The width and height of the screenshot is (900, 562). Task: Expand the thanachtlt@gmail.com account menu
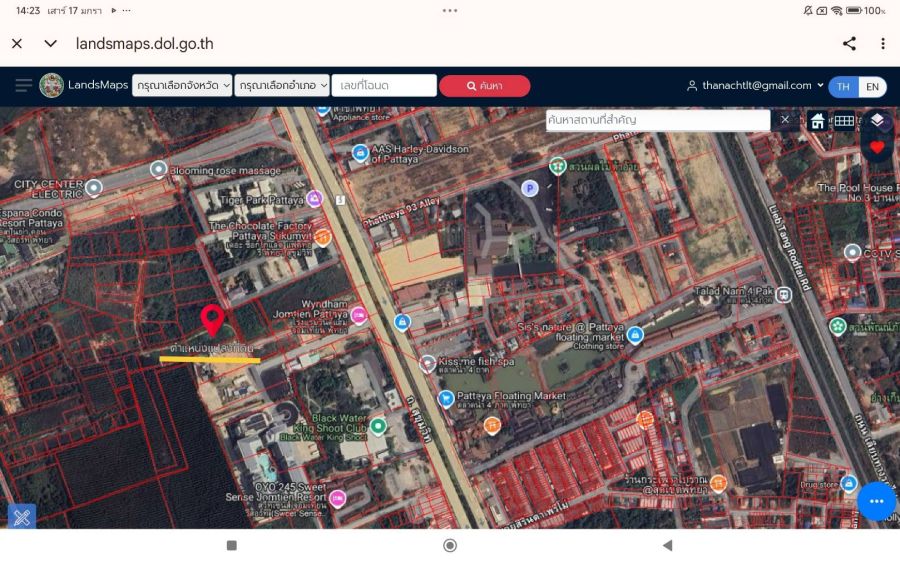[756, 86]
